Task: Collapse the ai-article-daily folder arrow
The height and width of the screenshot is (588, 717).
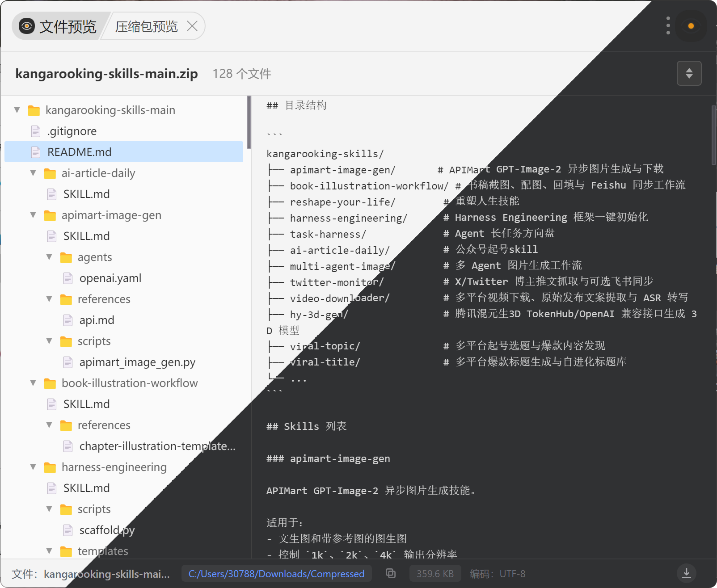Action: [x=33, y=172]
